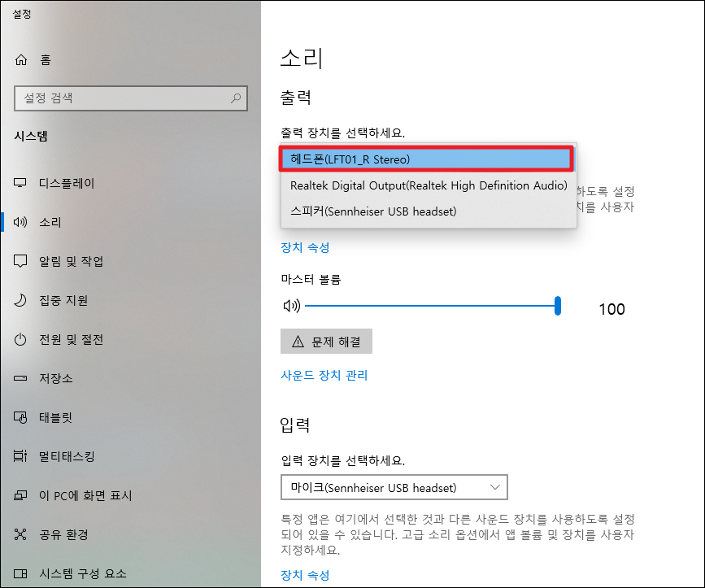Click the master volume slider handle
705x588 pixels.
click(x=558, y=306)
